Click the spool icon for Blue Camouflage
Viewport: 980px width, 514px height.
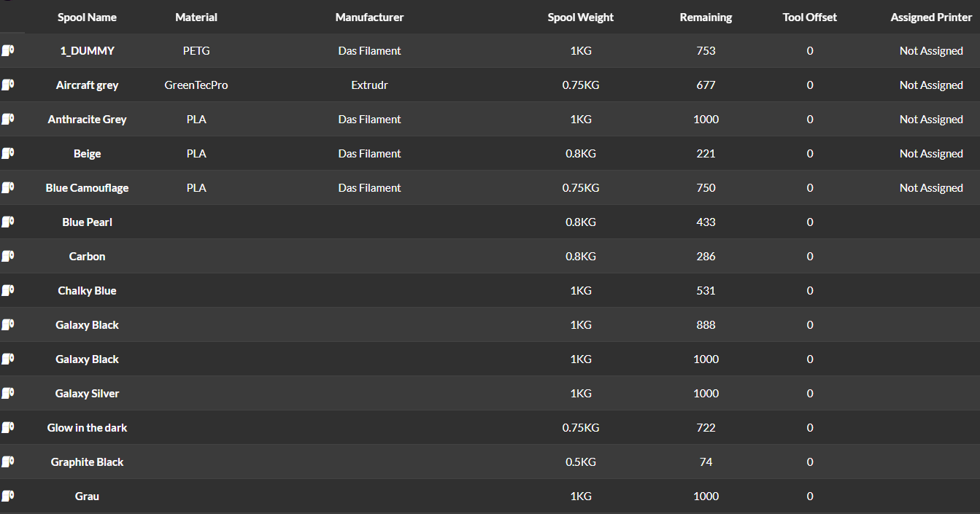pos(7,187)
